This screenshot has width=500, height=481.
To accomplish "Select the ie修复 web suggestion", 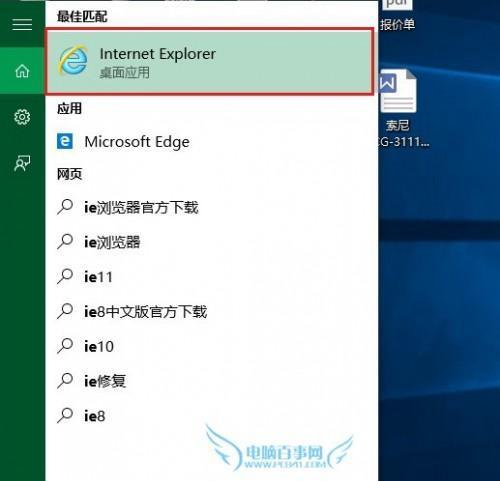I will [x=212, y=381].
